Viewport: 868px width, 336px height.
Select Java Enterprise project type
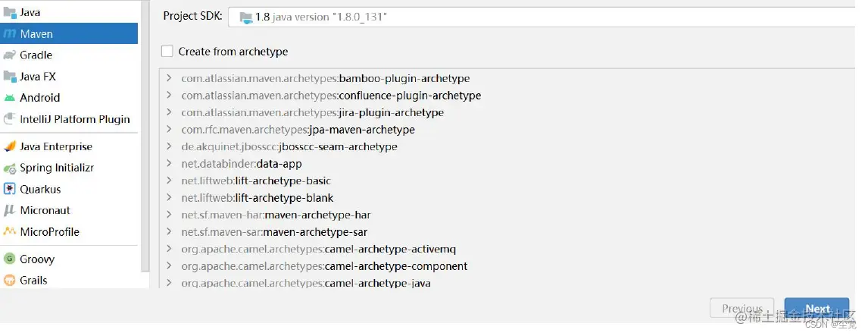click(69, 146)
